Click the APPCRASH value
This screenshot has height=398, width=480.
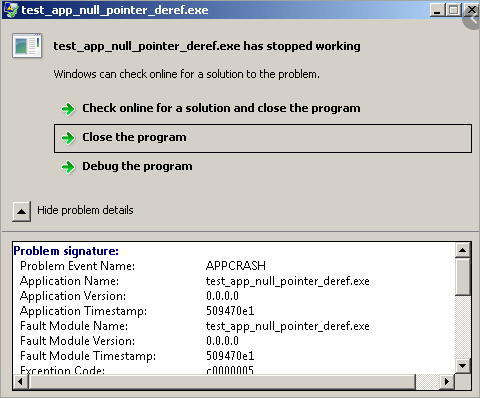[x=236, y=266]
